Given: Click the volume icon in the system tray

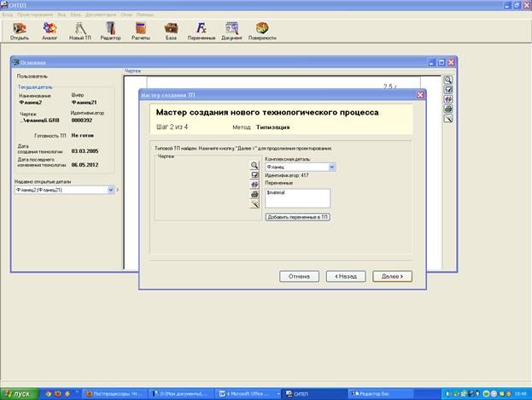Looking at the screenshot, I should (447, 394).
